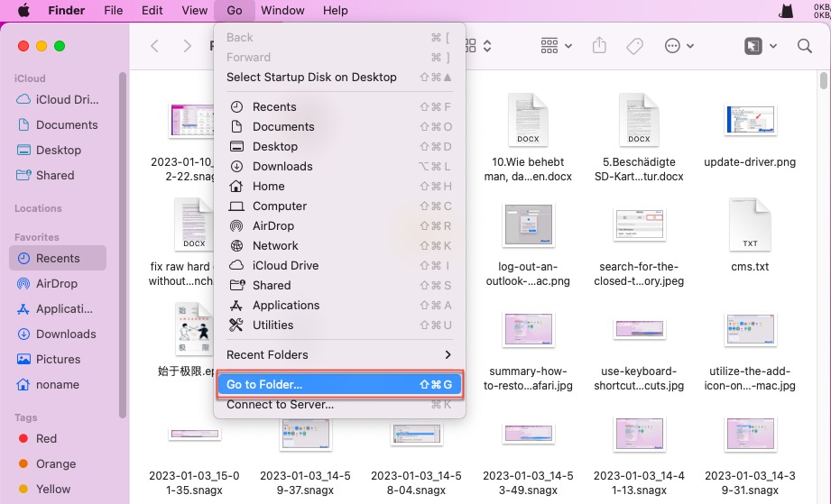Select Downloads in the Go menu
Viewport: 831px width, 504px height.
pos(339,166)
